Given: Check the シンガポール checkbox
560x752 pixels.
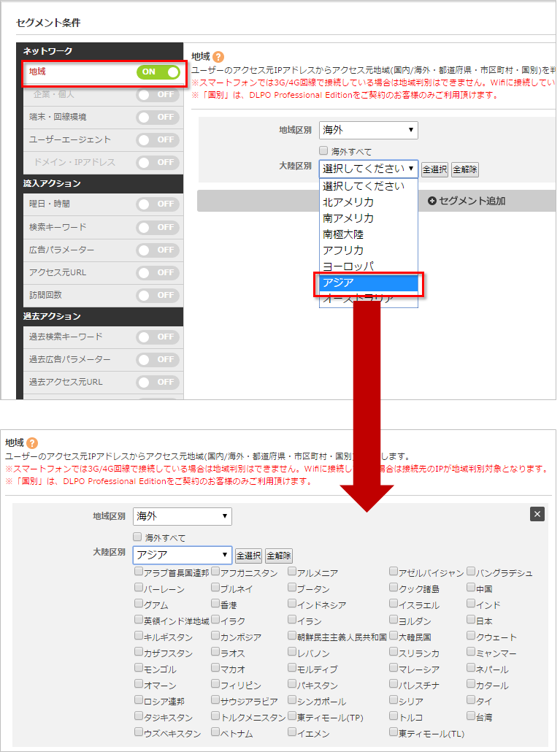Looking at the screenshot, I should pos(292,699).
